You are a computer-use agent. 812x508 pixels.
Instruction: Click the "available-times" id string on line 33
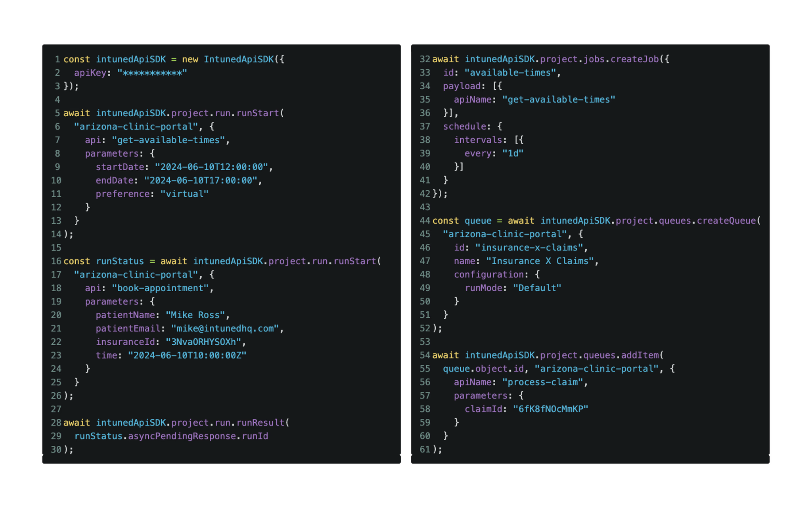click(x=510, y=73)
